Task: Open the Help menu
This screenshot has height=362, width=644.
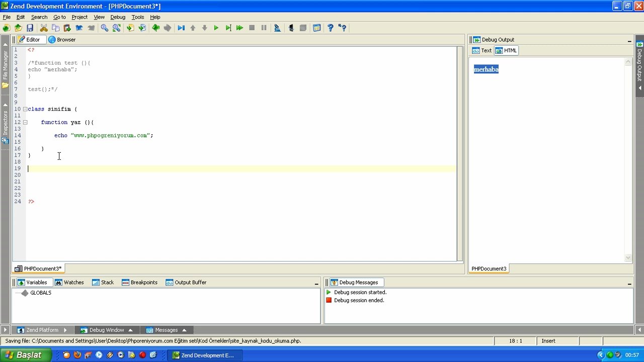Action: point(155,17)
